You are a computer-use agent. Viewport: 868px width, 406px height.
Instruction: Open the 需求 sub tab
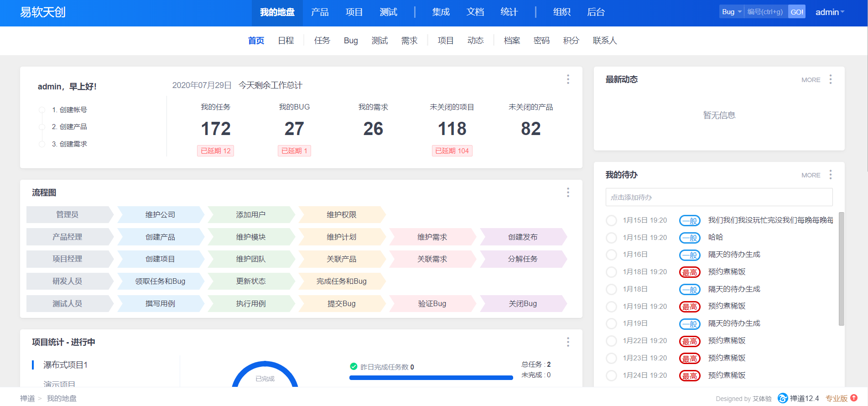click(x=409, y=41)
